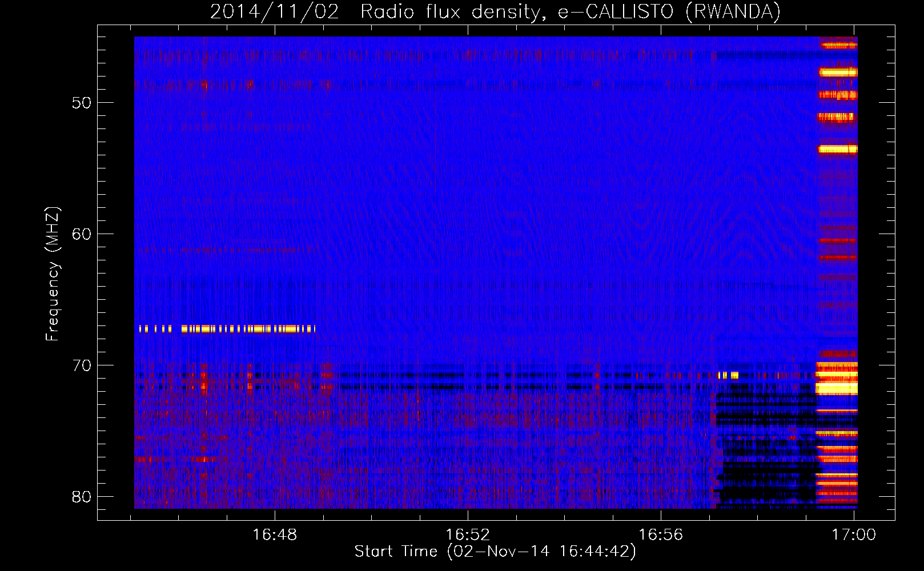Click the 'Start Time (02-Nov-14 16:44:42)' label

coord(495,552)
